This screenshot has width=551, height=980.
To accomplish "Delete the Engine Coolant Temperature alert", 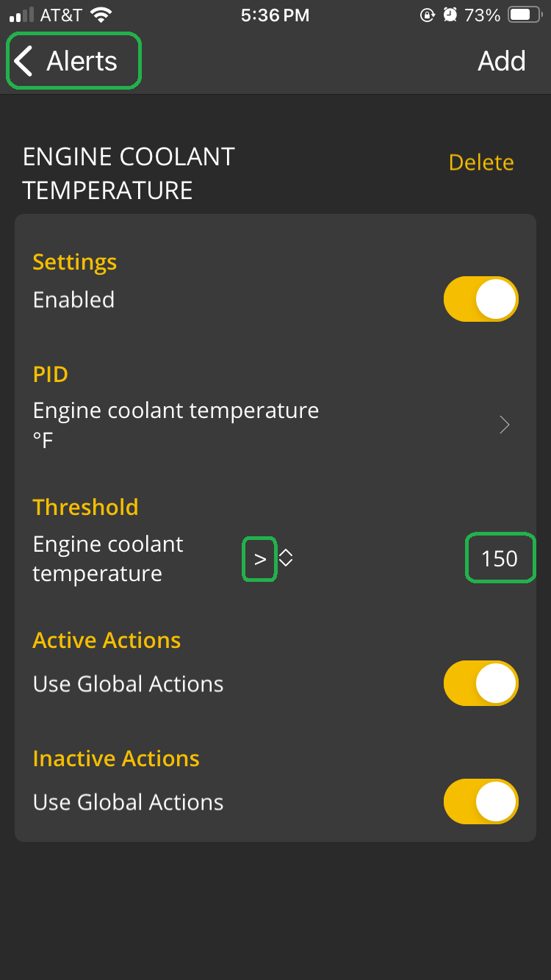I will pyautogui.click(x=481, y=162).
